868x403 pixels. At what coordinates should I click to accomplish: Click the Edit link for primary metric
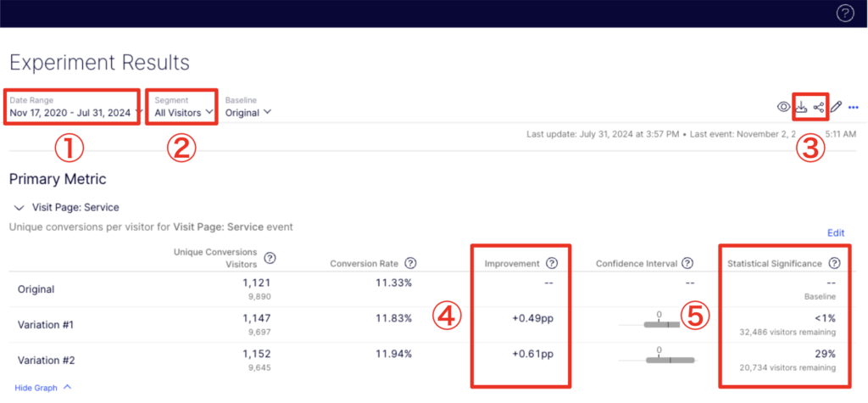(836, 232)
